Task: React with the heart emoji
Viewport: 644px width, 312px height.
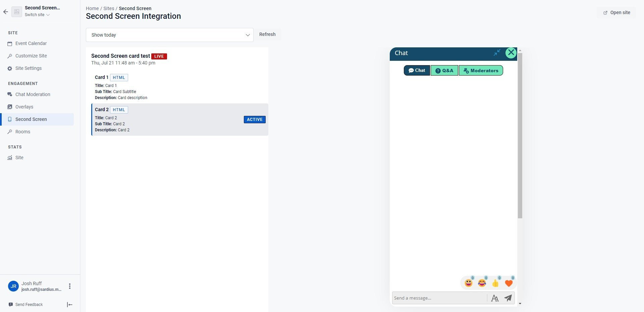Action: pyautogui.click(x=509, y=283)
